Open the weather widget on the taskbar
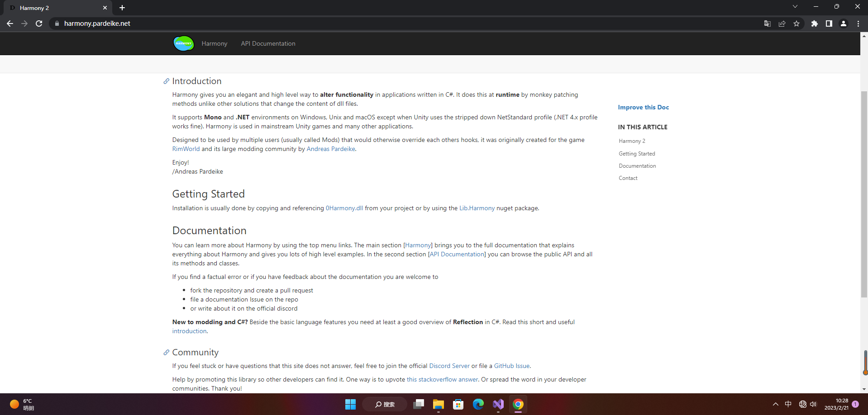Viewport: 868px width, 415px height. [22, 404]
